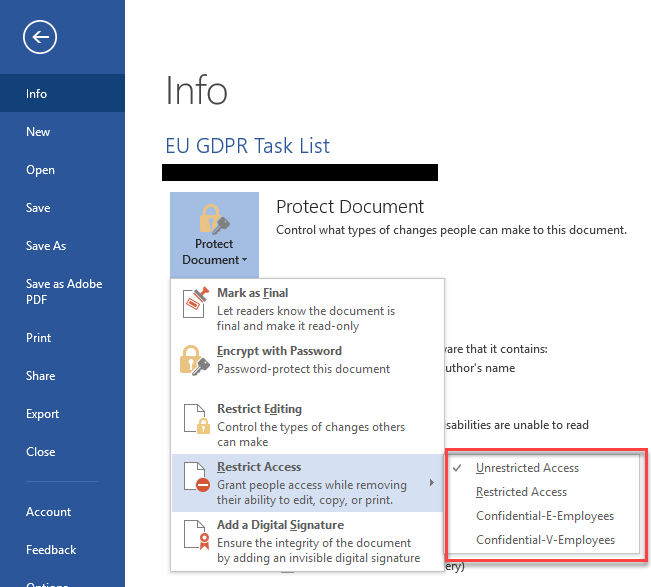Click the Add a Digital Signature ribbon icon

(197, 535)
